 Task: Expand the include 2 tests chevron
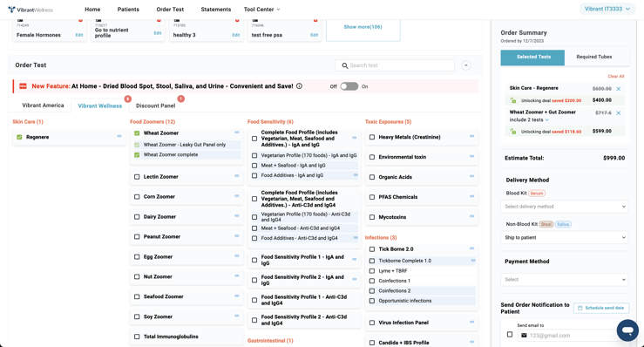547,120
